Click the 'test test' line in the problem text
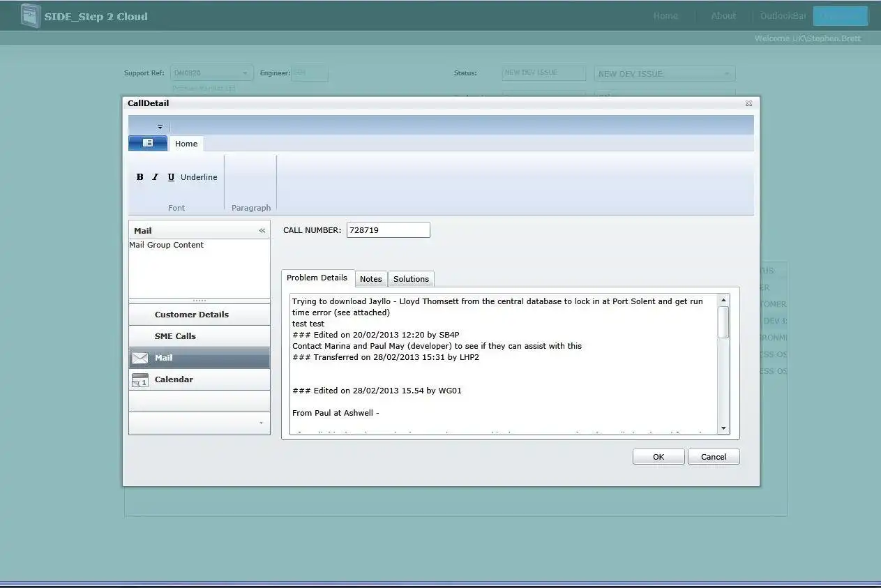Image resolution: width=881 pixels, height=588 pixels. 308,324
